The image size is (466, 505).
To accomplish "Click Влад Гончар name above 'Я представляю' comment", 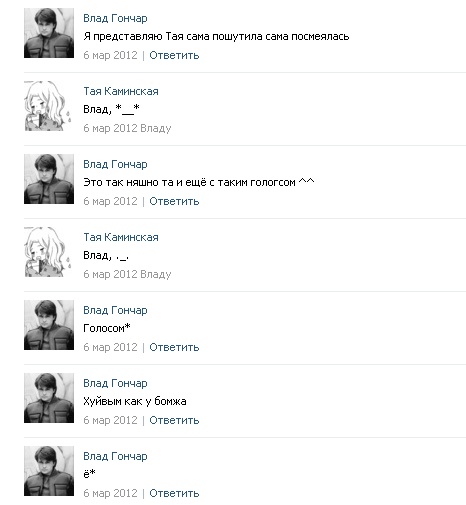I will pos(115,18).
